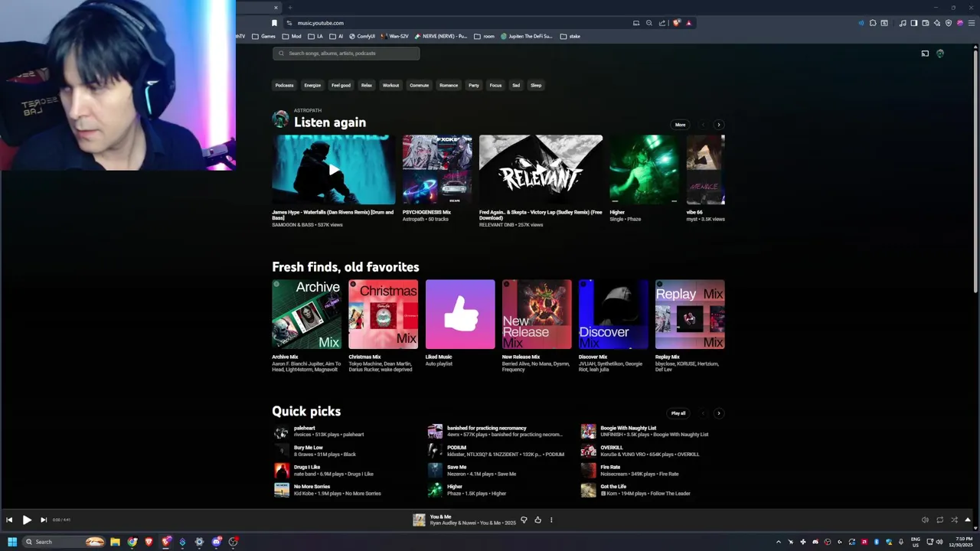Play the quick pick Bury Me Low
Screen dimensions: 980x551
[x=282, y=451]
